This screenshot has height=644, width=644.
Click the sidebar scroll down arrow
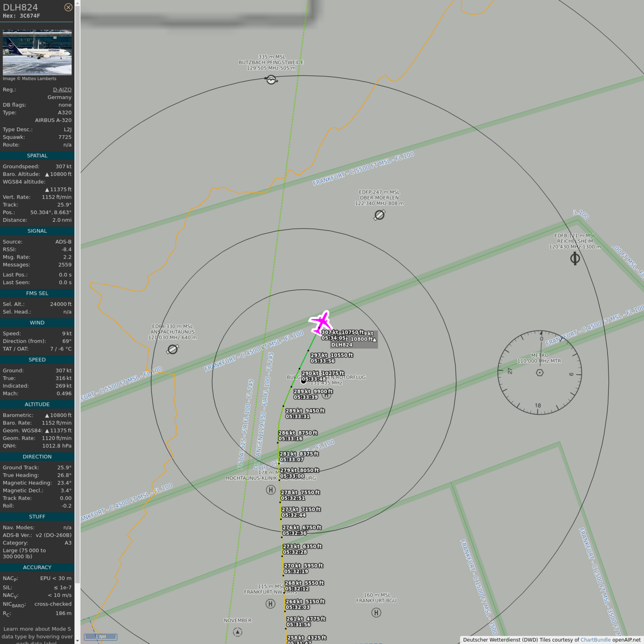pos(77,640)
